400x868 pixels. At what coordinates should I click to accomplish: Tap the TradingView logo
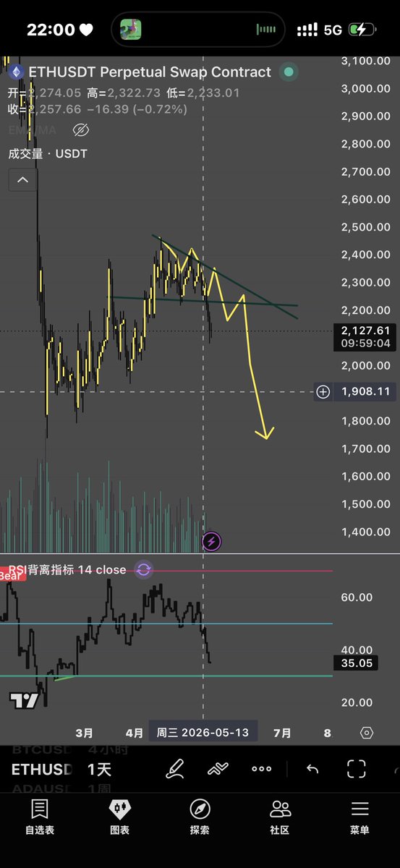[x=24, y=699]
